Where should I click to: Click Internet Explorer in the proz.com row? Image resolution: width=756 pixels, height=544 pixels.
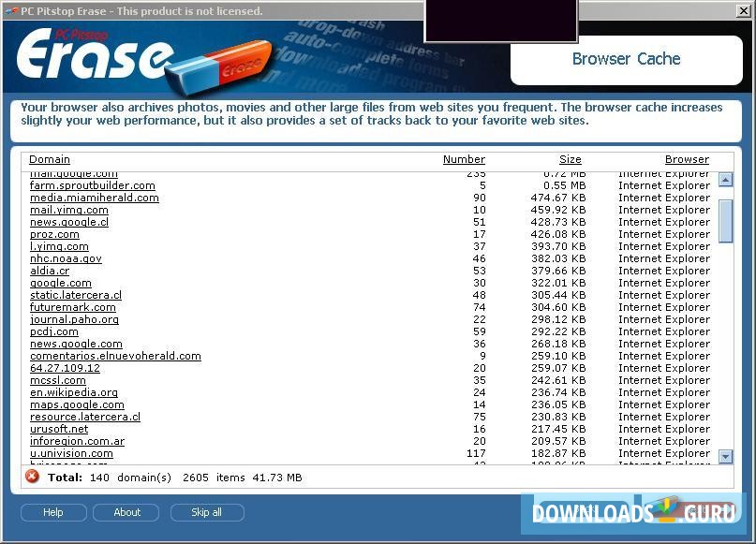(664, 234)
